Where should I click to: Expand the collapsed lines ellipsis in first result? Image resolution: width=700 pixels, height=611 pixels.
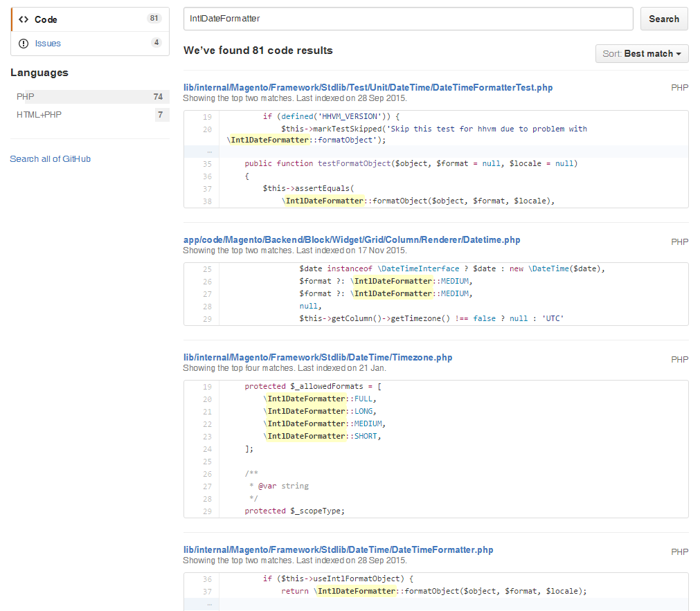coord(208,152)
